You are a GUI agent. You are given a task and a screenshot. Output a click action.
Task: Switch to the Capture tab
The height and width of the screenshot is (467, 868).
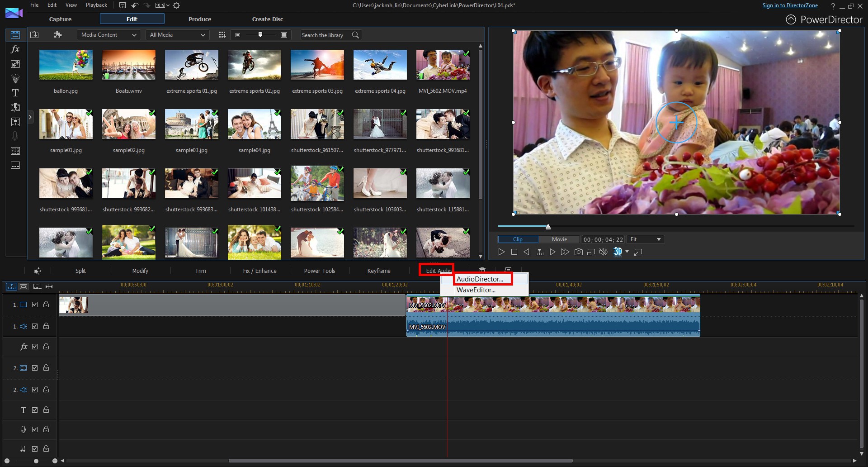(x=60, y=19)
